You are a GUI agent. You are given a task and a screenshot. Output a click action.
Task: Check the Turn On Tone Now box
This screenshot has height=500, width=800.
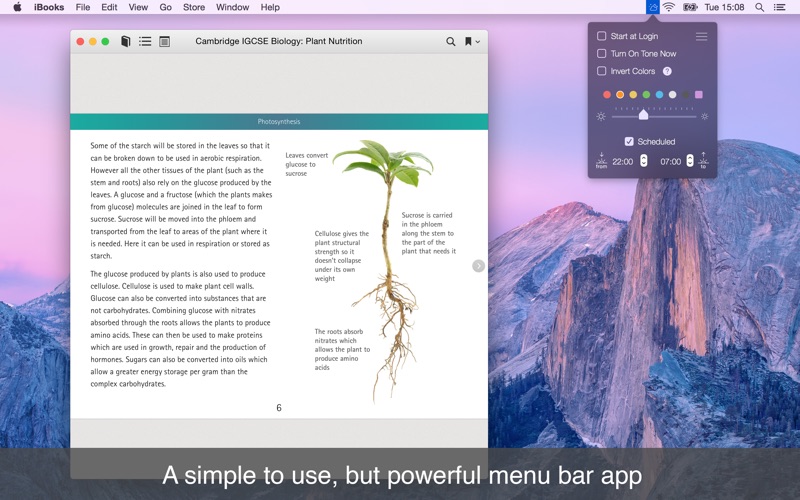(601, 54)
